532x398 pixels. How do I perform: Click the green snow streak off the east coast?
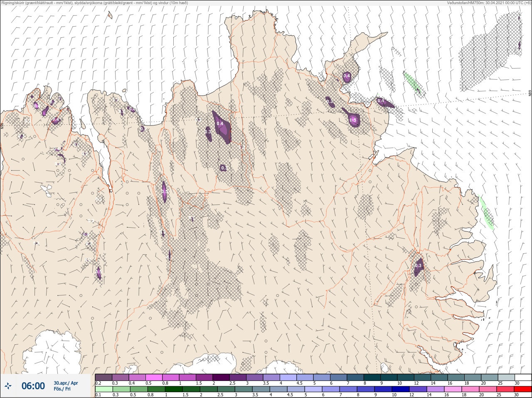(x=486, y=213)
